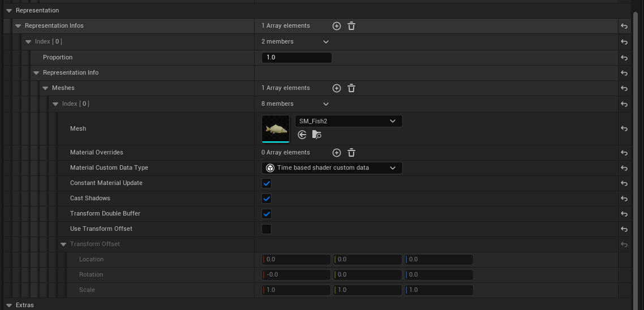Enable Use Transform Offset checkbox
Screen dimensions: 644x310
tap(267, 229)
